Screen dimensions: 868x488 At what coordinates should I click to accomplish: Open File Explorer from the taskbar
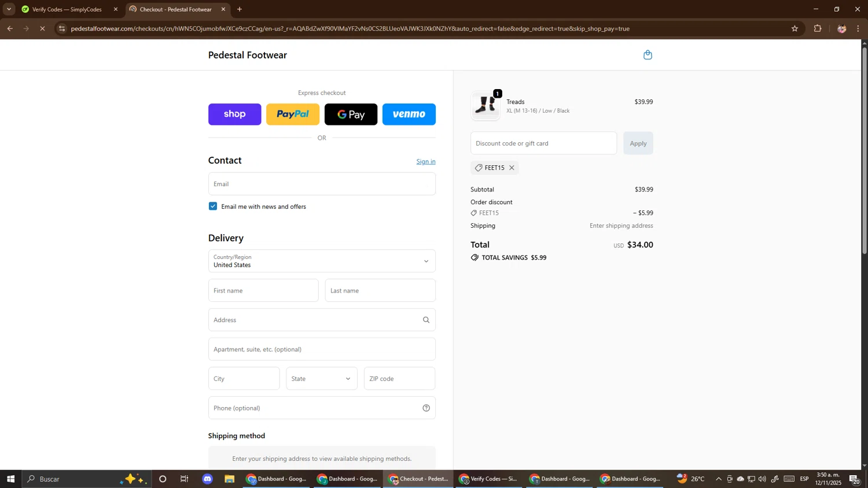[x=230, y=479]
